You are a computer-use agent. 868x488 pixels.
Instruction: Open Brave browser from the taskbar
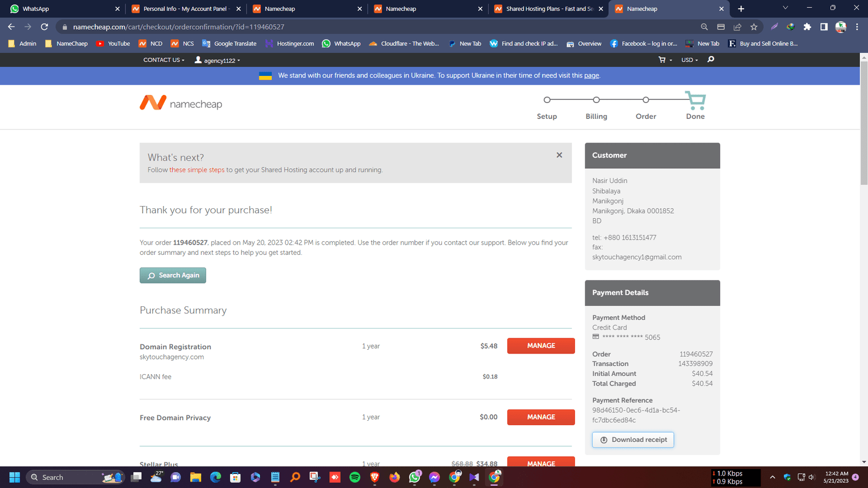click(375, 477)
